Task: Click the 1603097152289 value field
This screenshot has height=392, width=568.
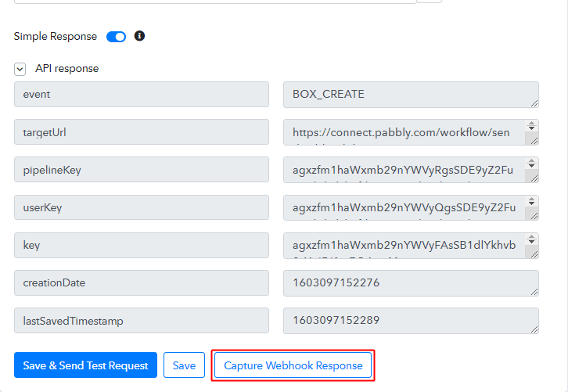Action: tap(411, 321)
